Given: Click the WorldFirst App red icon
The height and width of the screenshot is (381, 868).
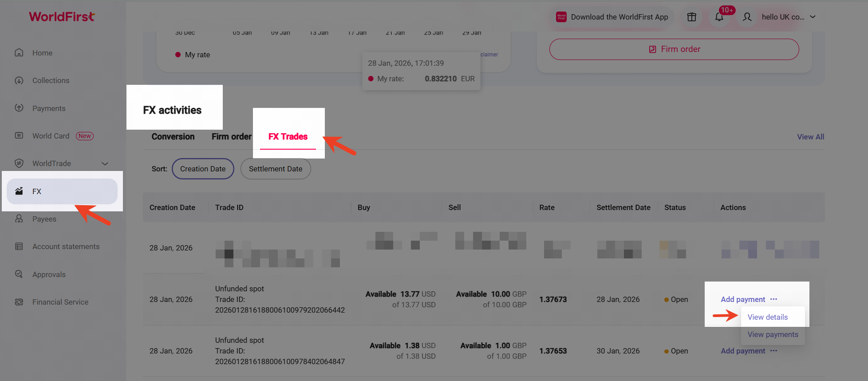Looking at the screenshot, I should (x=561, y=17).
